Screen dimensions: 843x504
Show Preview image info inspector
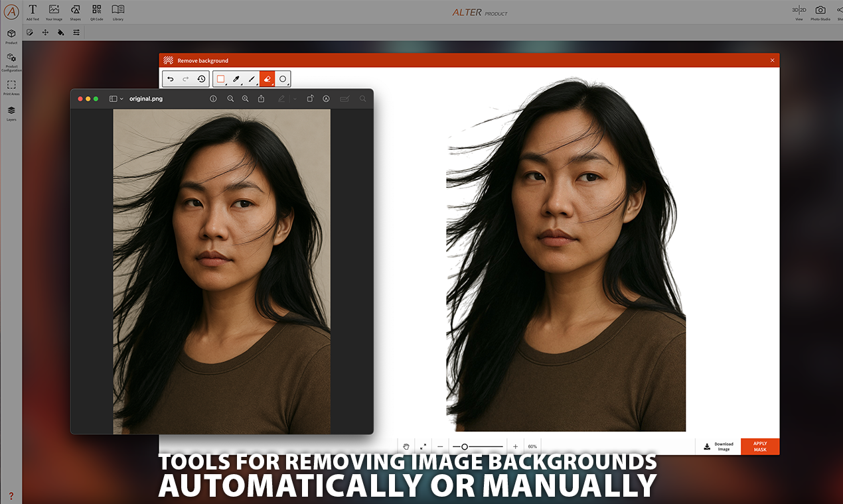tap(213, 99)
